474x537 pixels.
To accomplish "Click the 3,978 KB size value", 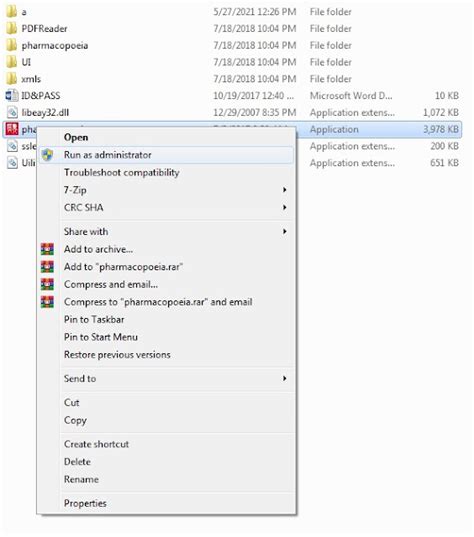I will 441,129.
